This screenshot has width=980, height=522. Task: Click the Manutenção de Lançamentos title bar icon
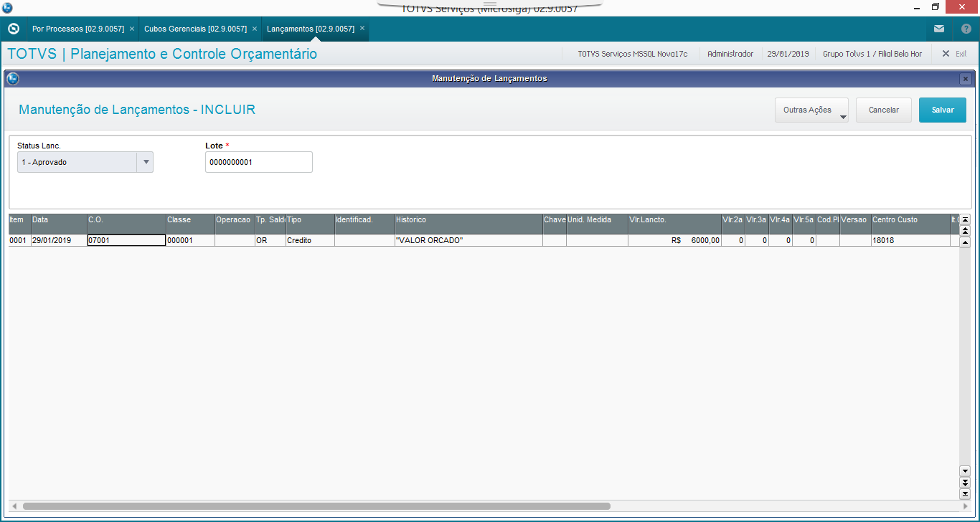click(13, 79)
